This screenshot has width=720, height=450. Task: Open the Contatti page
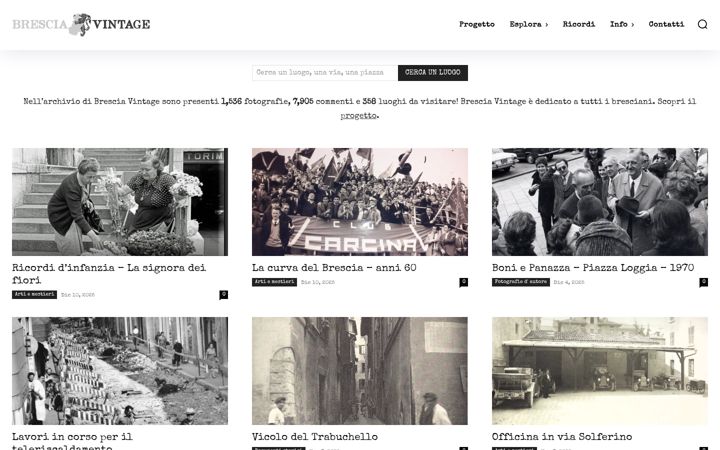[666, 24]
